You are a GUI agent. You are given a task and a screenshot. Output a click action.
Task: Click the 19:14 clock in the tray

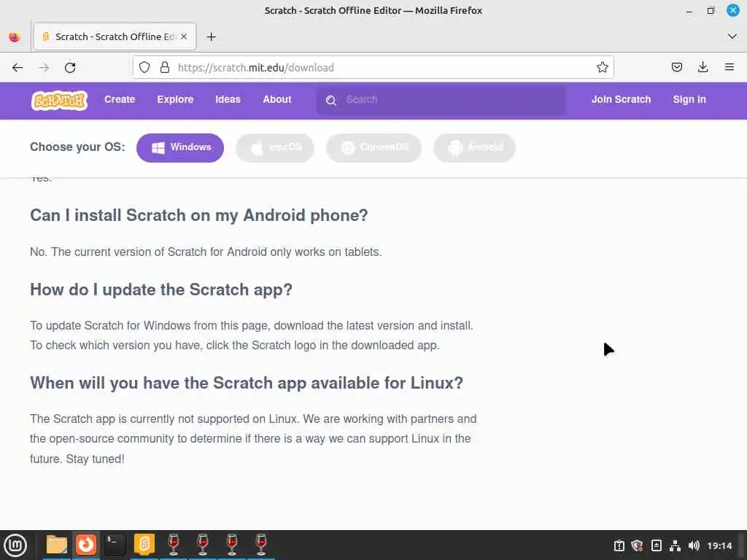click(x=719, y=545)
